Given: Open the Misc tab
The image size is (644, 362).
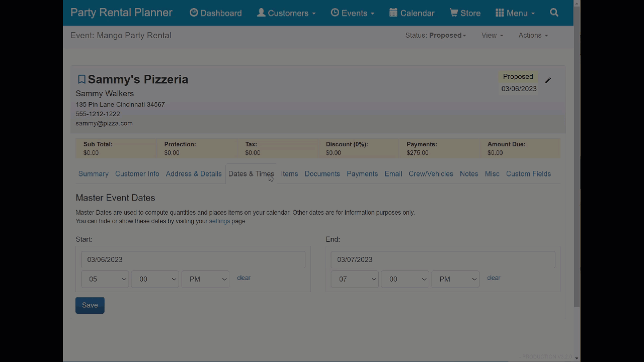Looking at the screenshot, I should pos(492,174).
